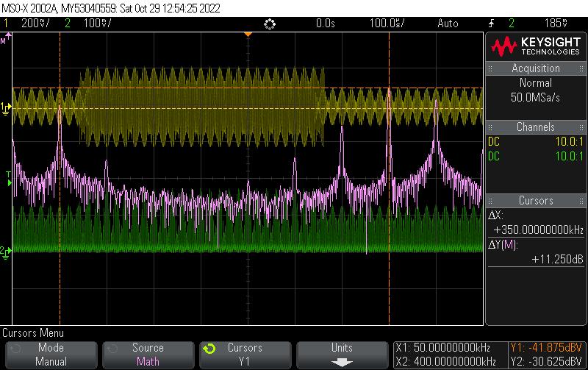588x370 pixels.
Task: Open the Channels panel header
Action: click(x=536, y=127)
